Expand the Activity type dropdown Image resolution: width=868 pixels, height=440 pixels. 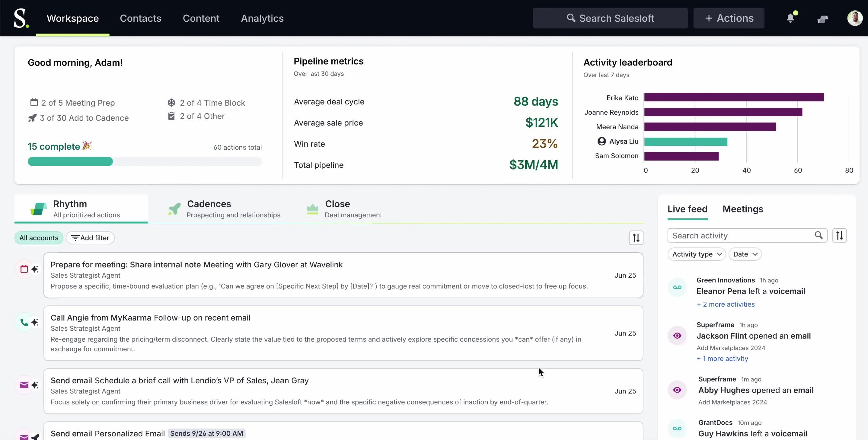697,254
